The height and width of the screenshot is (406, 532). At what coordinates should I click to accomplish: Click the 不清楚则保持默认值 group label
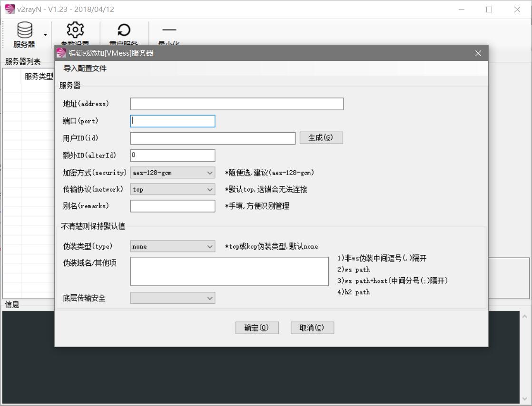[x=93, y=226]
